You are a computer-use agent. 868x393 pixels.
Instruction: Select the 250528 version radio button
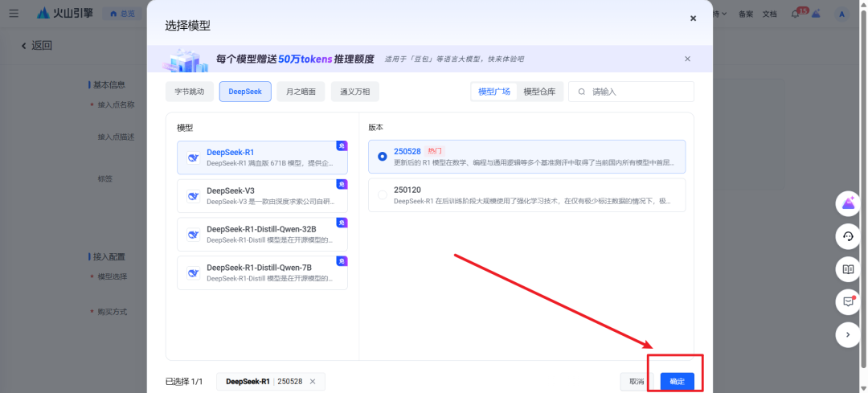(382, 157)
